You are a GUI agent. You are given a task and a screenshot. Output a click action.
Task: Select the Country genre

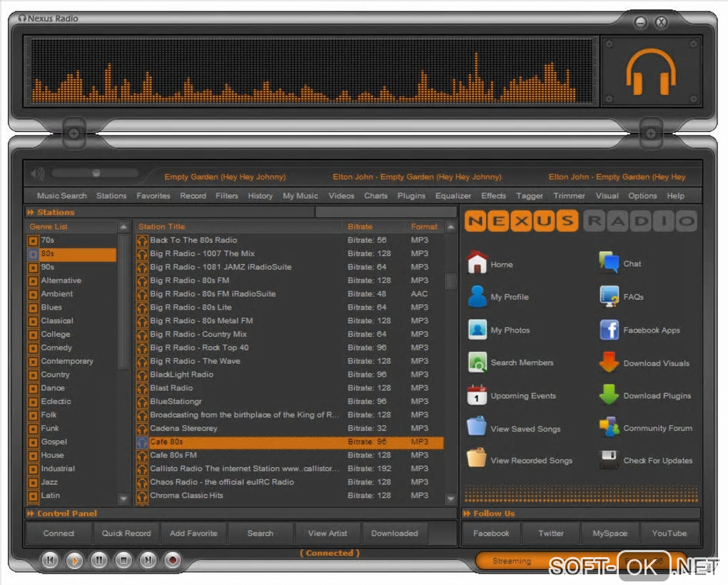(x=71, y=375)
